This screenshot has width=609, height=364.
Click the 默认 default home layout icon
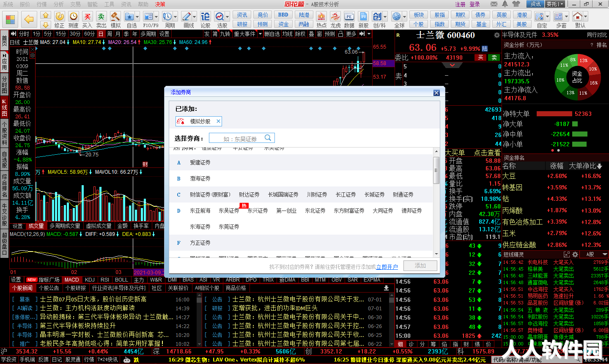point(578,16)
